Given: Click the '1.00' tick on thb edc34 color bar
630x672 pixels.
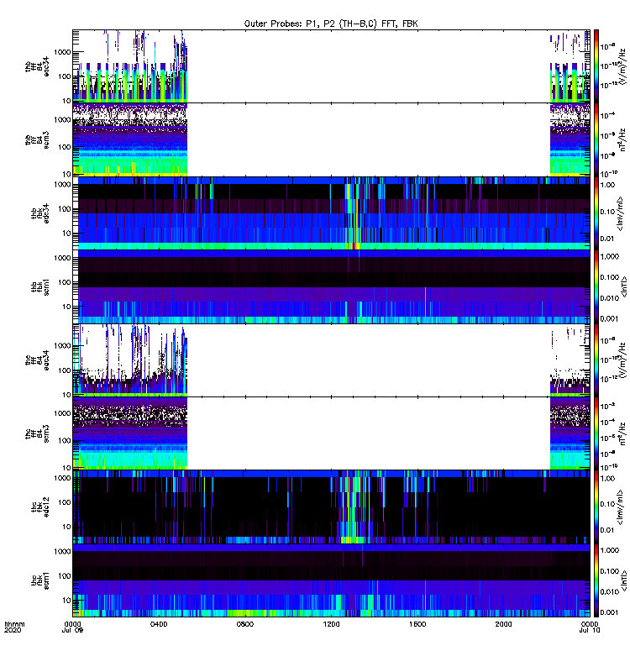Looking at the screenshot, I should click(x=607, y=185).
